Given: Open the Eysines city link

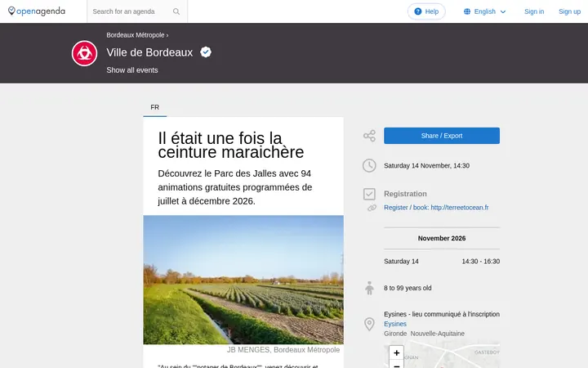Looking at the screenshot, I should tap(395, 324).
